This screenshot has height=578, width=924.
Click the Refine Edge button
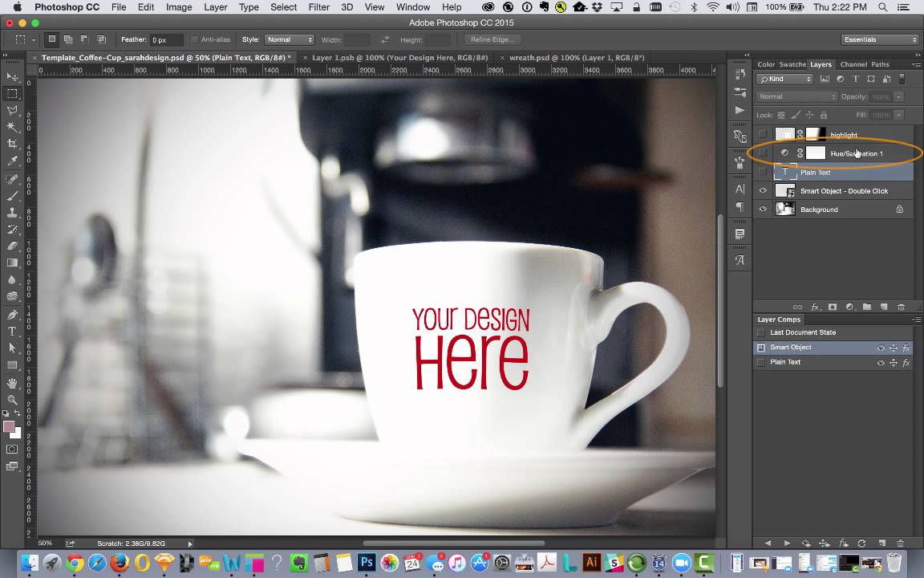point(492,39)
